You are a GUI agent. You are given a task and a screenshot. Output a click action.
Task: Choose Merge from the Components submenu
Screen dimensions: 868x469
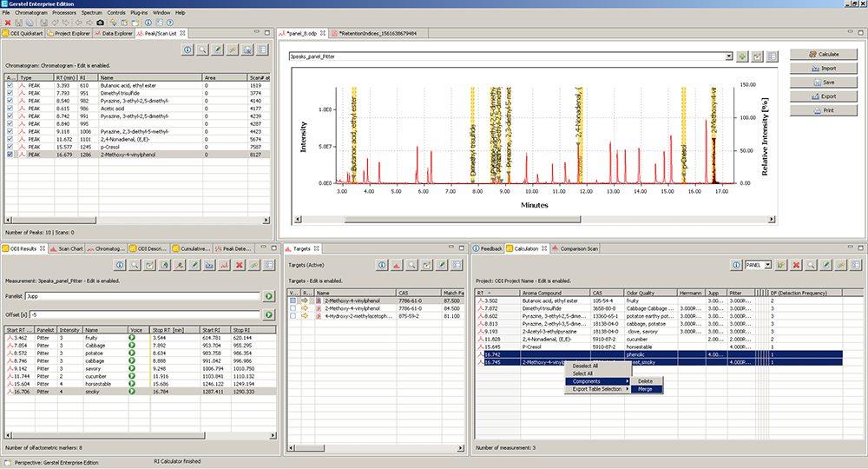pos(645,389)
